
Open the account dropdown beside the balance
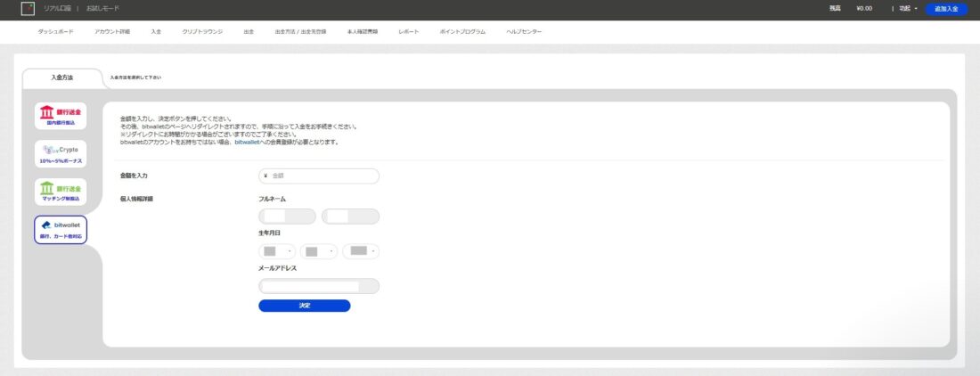tap(908, 9)
